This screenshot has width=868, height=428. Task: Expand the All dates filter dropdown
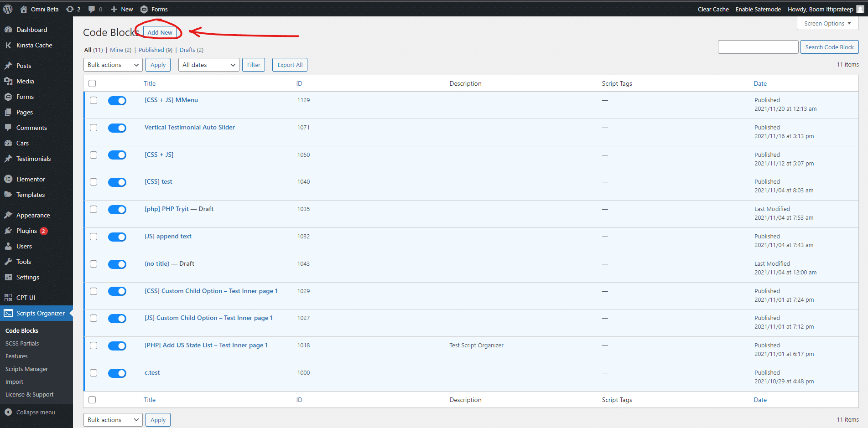208,65
